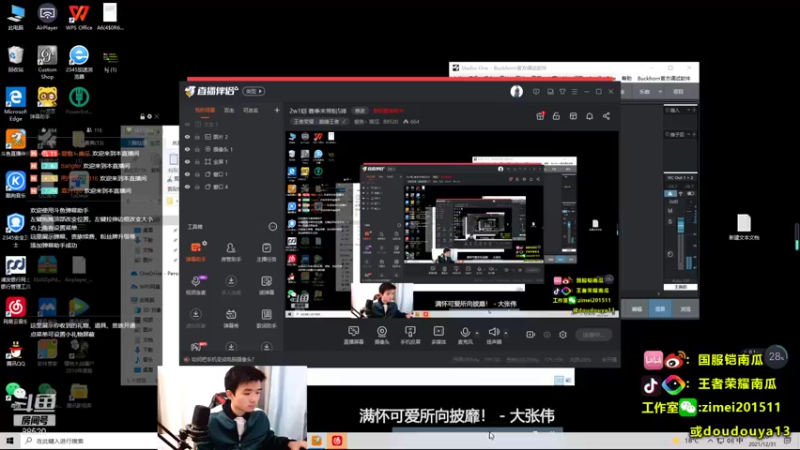Solo the Studio One channel with S button
800x450 pixels.
coord(670,221)
